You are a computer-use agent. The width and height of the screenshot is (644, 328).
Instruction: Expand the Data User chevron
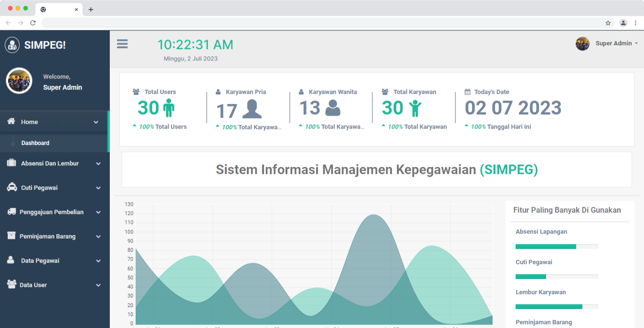[x=98, y=285]
